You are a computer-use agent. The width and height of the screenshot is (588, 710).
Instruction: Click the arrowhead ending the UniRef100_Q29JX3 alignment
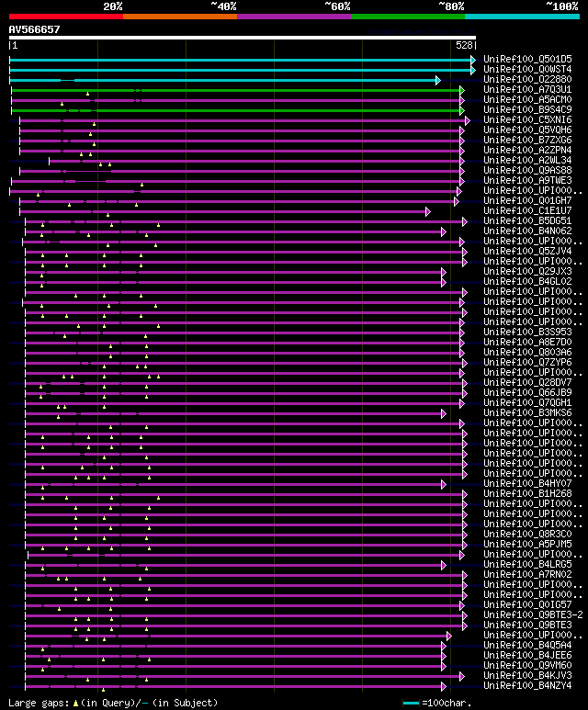click(444, 272)
